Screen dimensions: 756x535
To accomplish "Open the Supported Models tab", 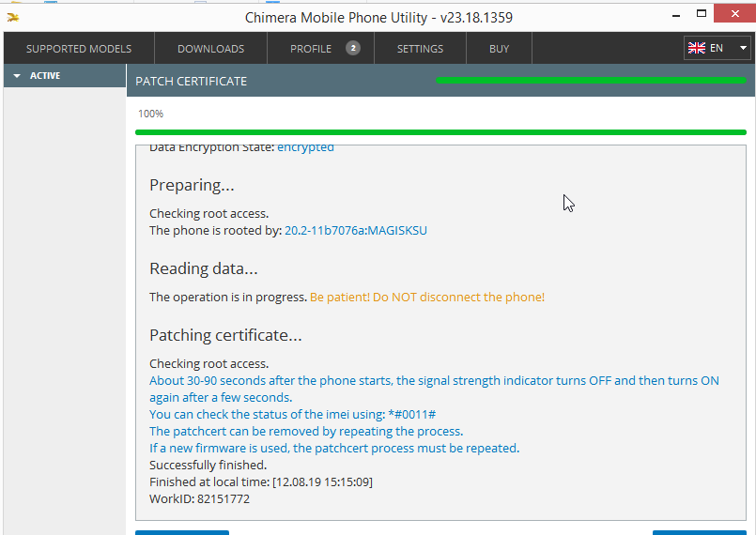I will 79,49.
